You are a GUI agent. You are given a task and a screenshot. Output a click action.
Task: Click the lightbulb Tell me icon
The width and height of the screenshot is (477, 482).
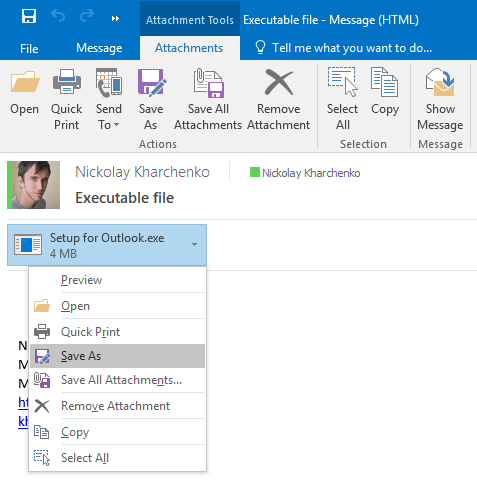260,47
